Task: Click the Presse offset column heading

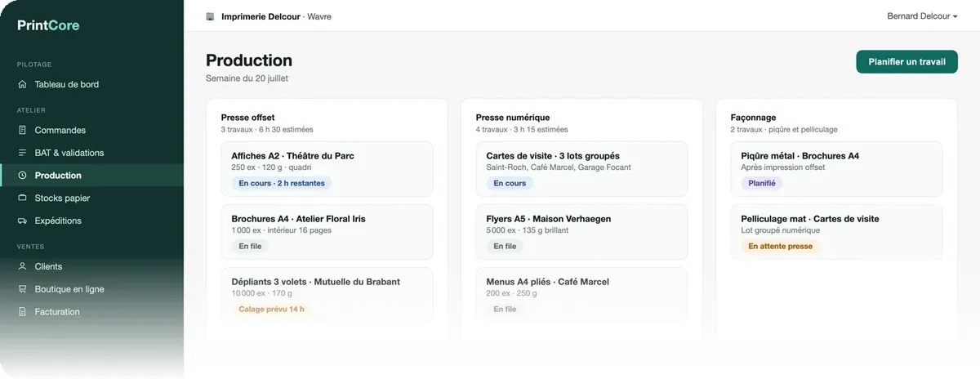Action: point(247,118)
